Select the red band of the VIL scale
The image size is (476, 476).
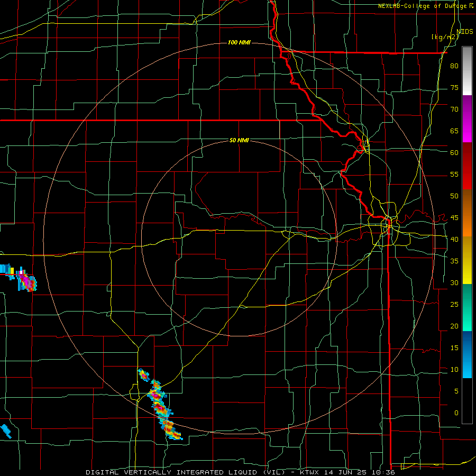click(x=467, y=166)
